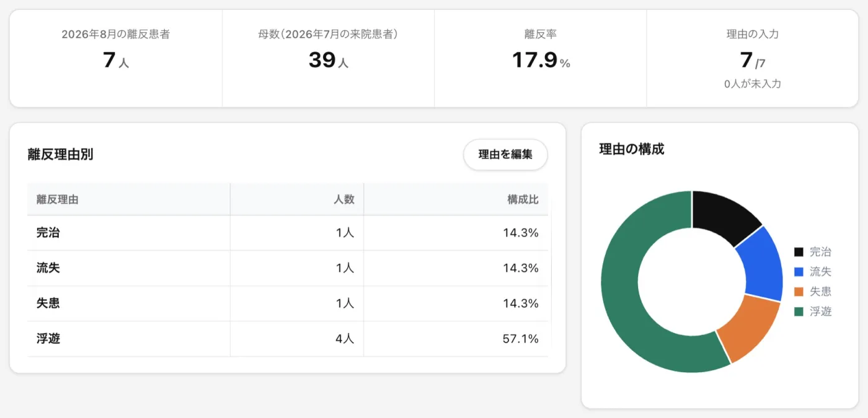Click the 理由の入力 card label

pyautogui.click(x=753, y=35)
